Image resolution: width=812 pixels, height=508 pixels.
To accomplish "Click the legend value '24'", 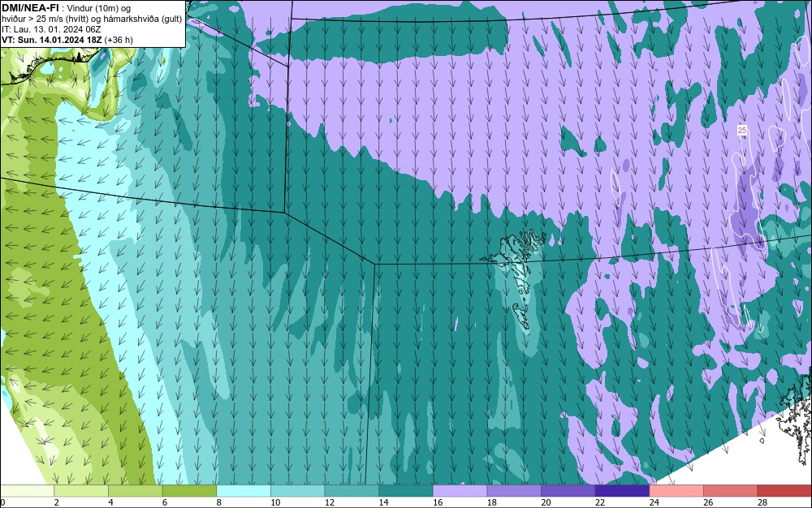I will coord(654,502).
